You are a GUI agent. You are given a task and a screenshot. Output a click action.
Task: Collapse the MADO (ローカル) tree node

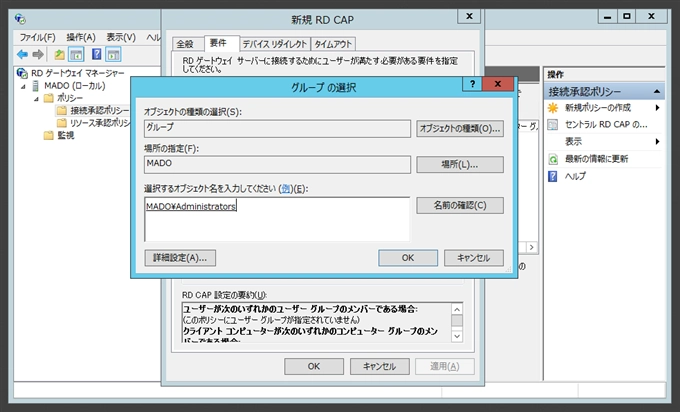pos(23,86)
